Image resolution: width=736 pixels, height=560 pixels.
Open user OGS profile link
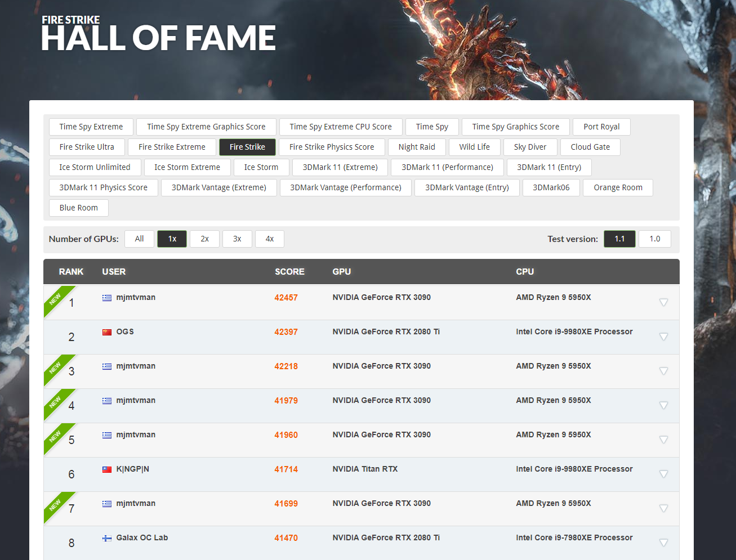pyautogui.click(x=125, y=331)
